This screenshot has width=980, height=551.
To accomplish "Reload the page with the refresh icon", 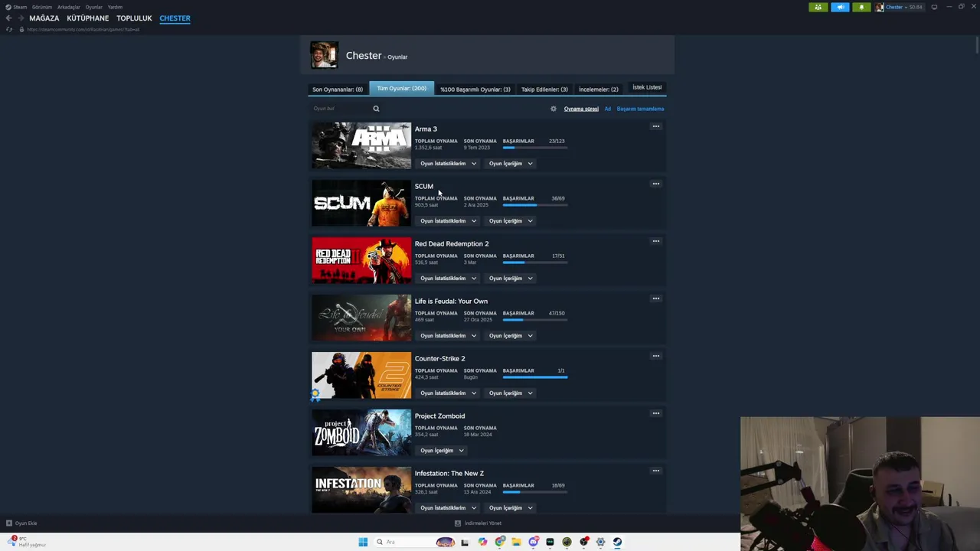I will (x=8, y=29).
